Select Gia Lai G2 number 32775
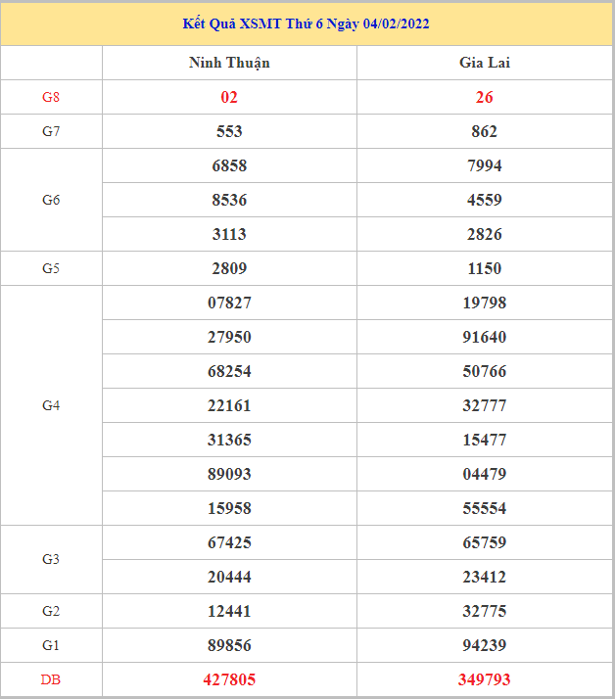Viewport: 615px width, 700px height. pos(484,611)
